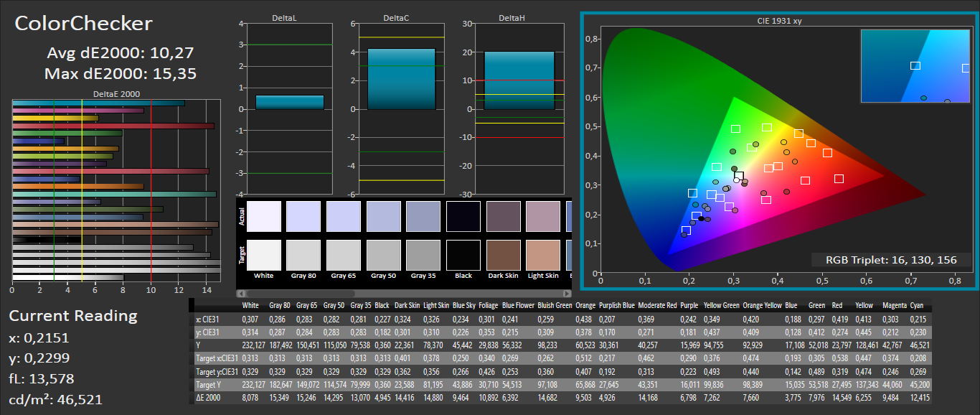980x415 pixels.
Task: Select the Actual Black swatch
Action: pos(463,215)
